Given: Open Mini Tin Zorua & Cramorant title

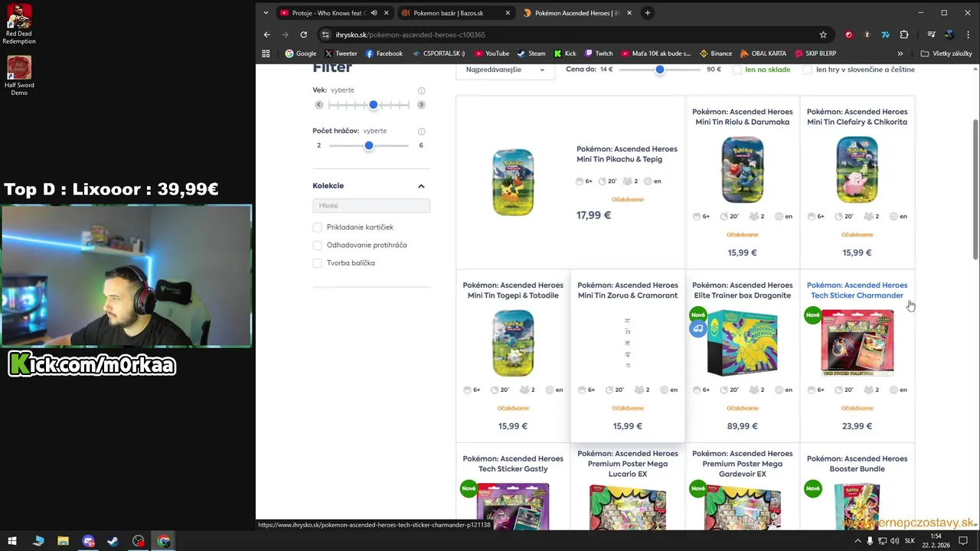Looking at the screenshot, I should 627,290.
